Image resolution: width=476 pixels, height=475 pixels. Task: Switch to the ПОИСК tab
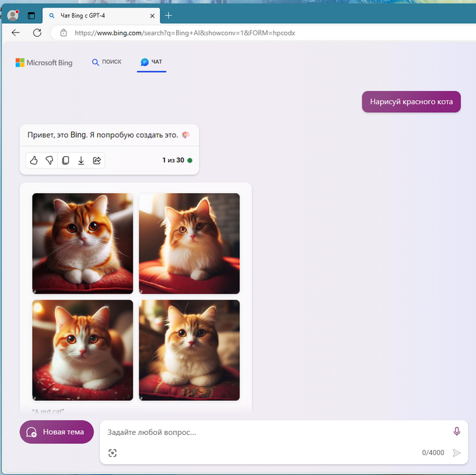point(107,62)
